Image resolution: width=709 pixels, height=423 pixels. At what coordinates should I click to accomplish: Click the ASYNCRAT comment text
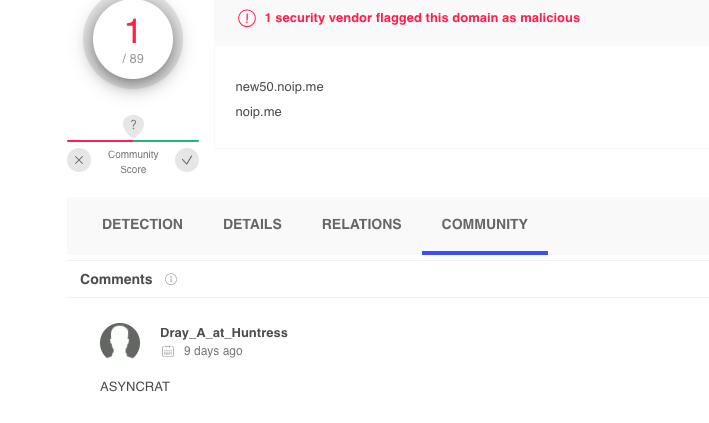[135, 387]
